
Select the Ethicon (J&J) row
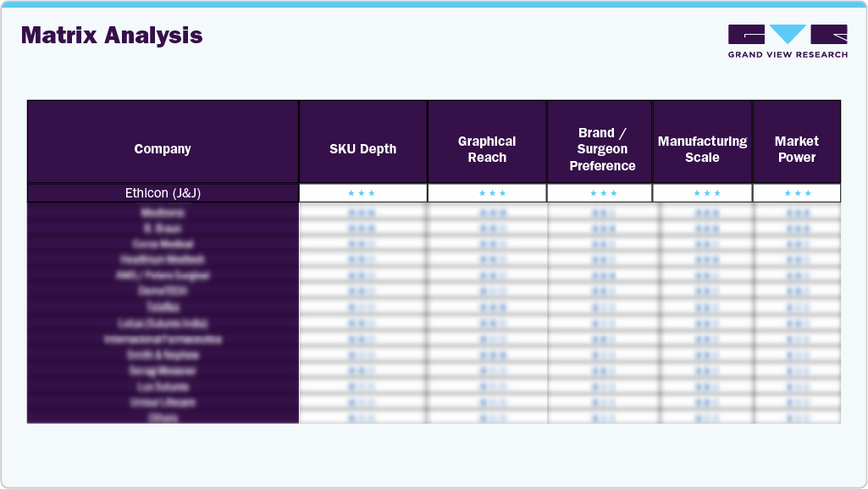pyautogui.click(x=162, y=193)
